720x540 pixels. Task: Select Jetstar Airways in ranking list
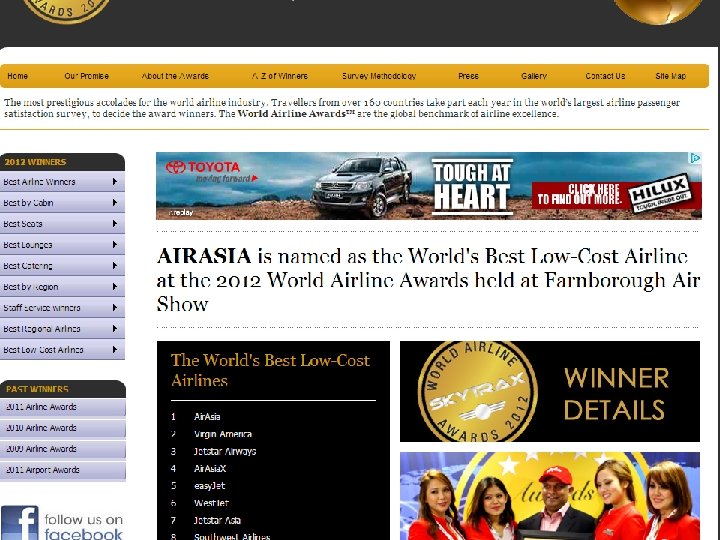225,451
